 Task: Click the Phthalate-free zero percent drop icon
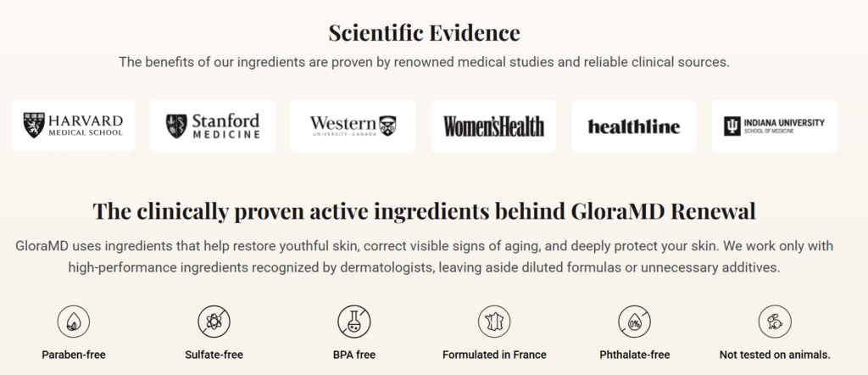634,321
